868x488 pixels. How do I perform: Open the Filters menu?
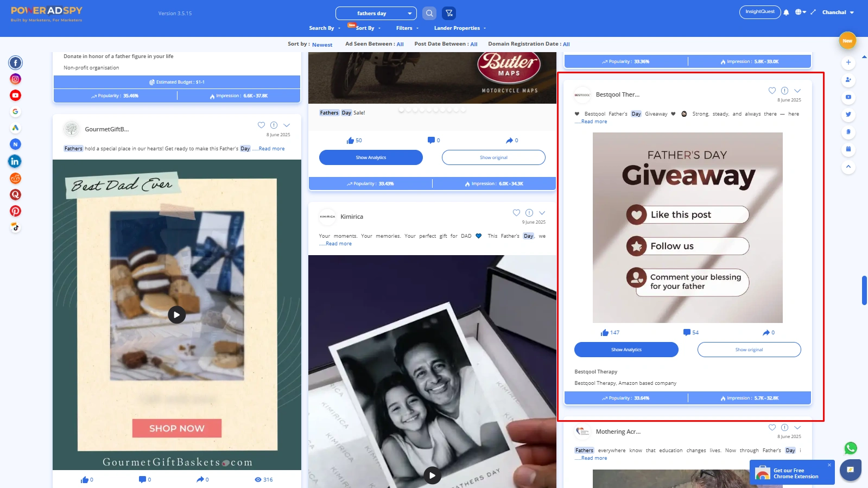point(407,28)
